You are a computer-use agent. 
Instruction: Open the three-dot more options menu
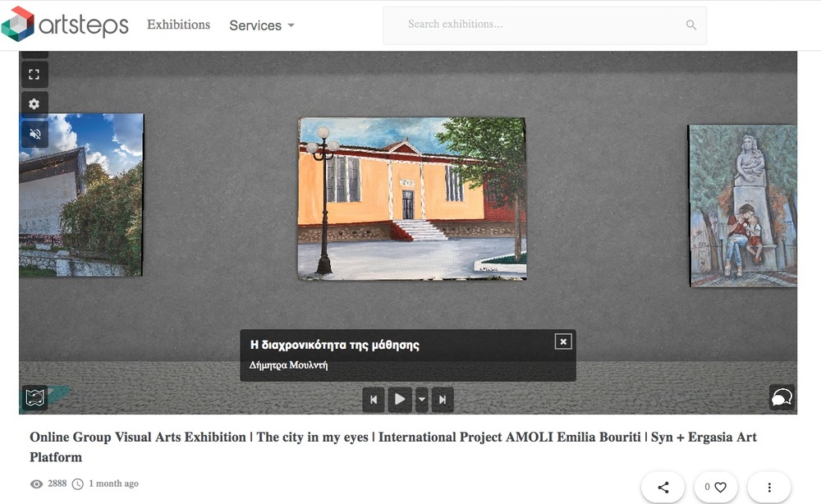point(768,487)
